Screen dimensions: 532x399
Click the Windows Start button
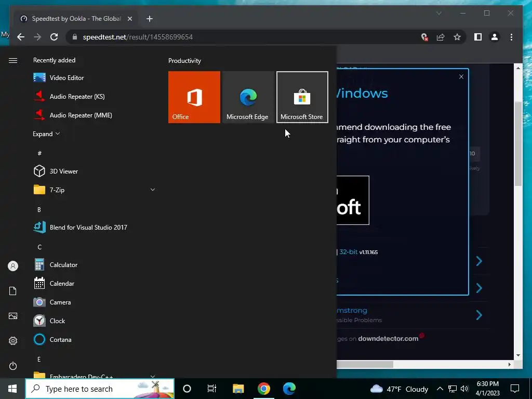12,389
